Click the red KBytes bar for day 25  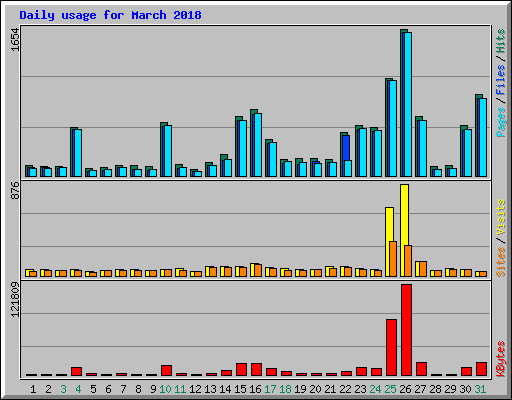(x=391, y=348)
